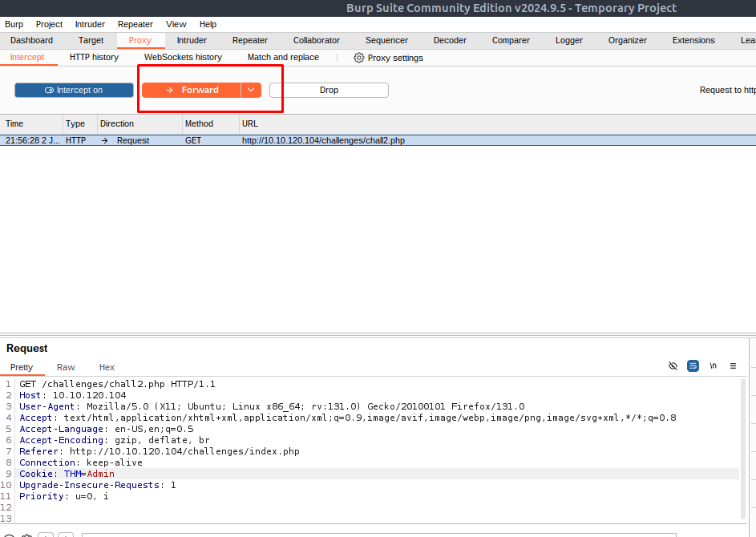Open the HTTP history sub-tab
Screen dimensions: 756x537
[x=94, y=58]
